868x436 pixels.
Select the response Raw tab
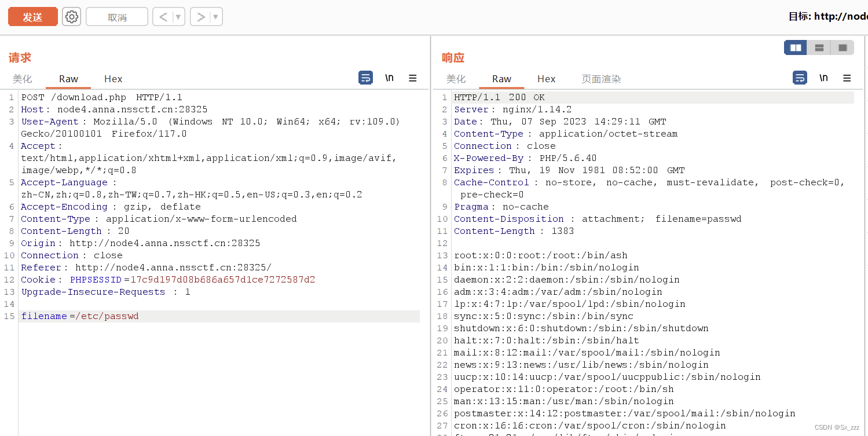501,79
